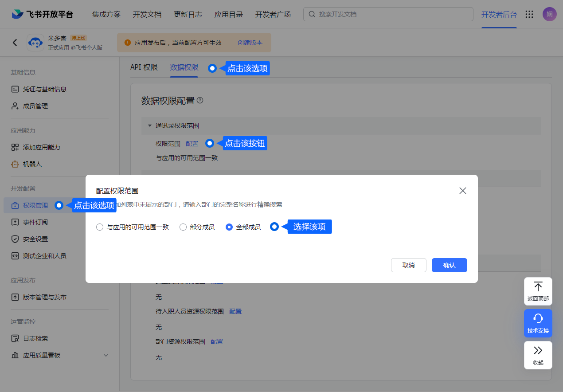Click the 收起 double-chevron button
563x392 pixels.
click(538, 355)
